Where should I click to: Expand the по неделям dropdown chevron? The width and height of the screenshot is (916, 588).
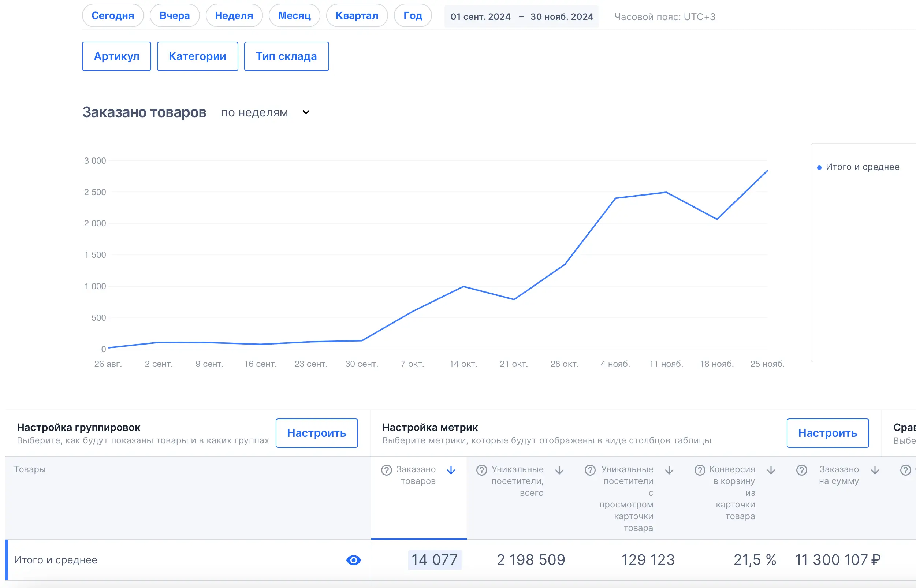click(x=306, y=113)
